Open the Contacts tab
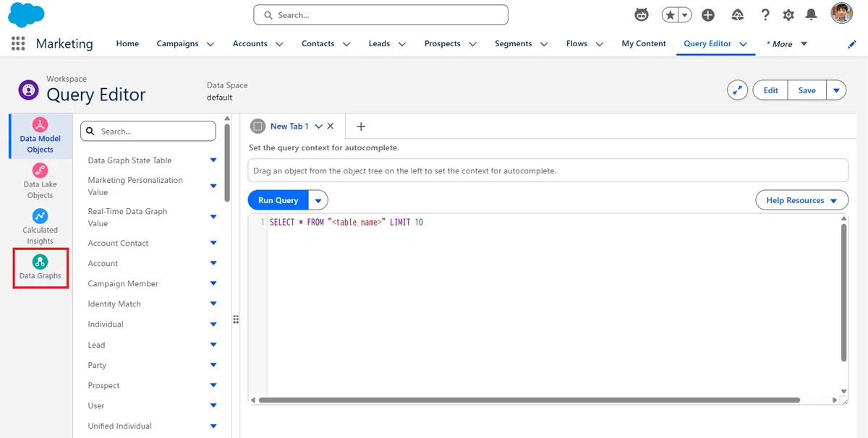This screenshot has height=438, width=868. 318,43
